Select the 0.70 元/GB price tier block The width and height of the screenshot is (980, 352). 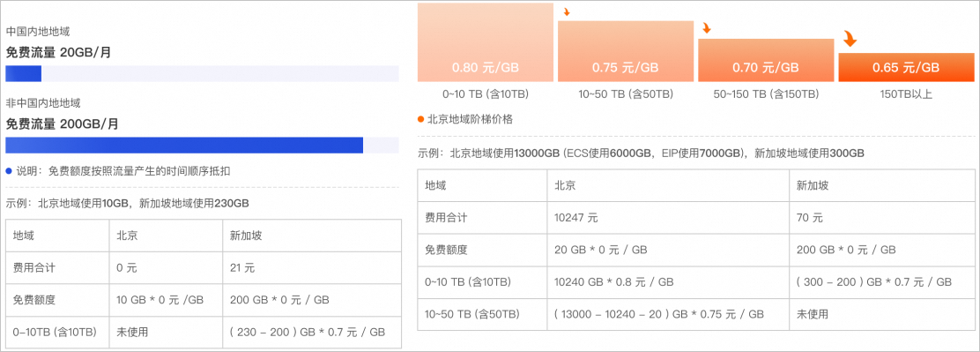pyautogui.click(x=766, y=60)
